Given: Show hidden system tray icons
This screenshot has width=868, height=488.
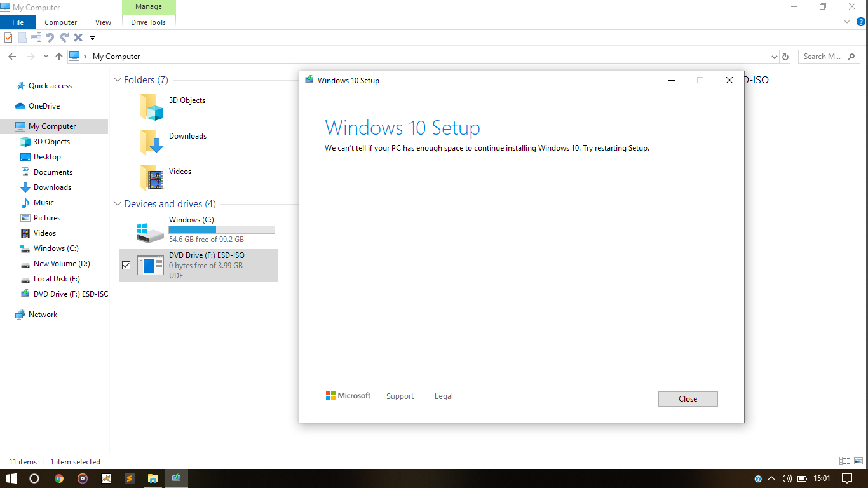Looking at the screenshot, I should point(771,478).
